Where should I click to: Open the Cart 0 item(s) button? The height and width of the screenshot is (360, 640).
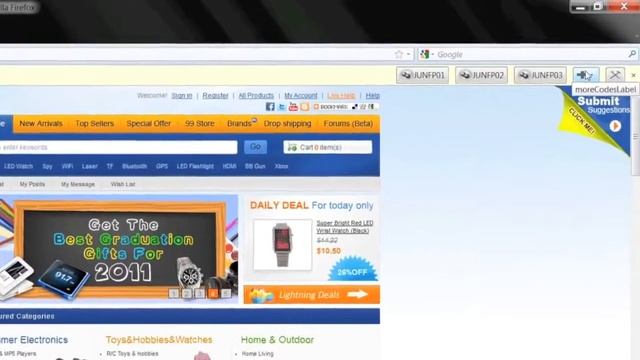[328, 147]
